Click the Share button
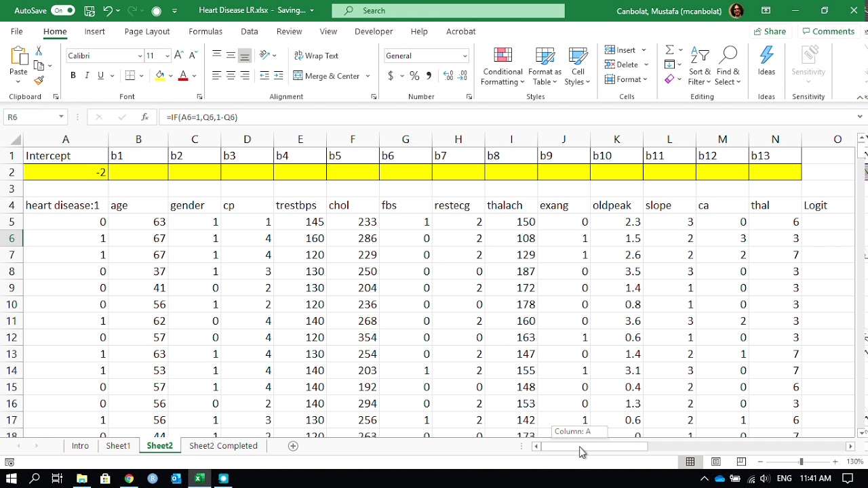868x488 pixels. coord(770,31)
